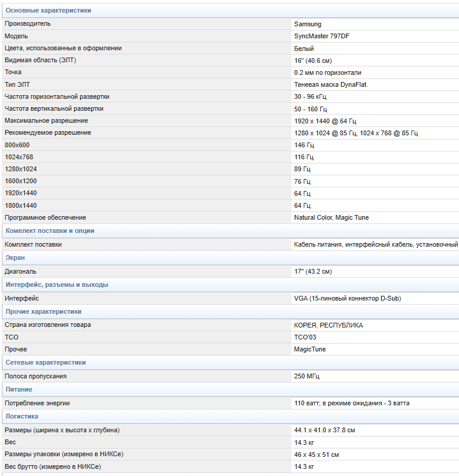Click the "Прочие характеристики" section header
The width and height of the screenshot is (459, 476).
(43, 311)
